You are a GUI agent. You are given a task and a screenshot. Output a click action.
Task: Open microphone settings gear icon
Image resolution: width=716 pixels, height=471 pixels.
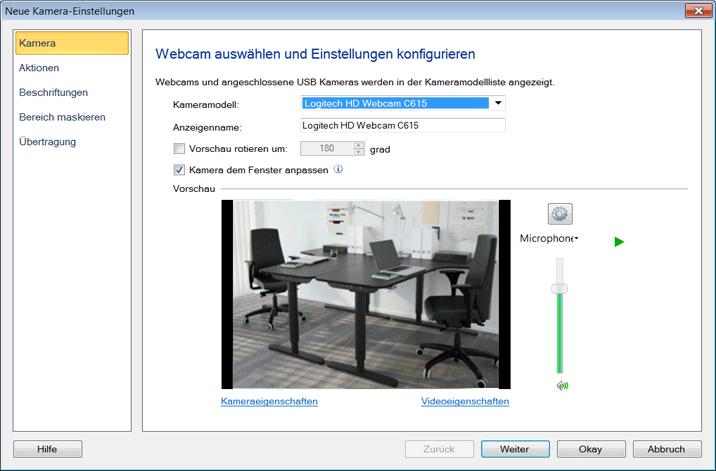(559, 213)
